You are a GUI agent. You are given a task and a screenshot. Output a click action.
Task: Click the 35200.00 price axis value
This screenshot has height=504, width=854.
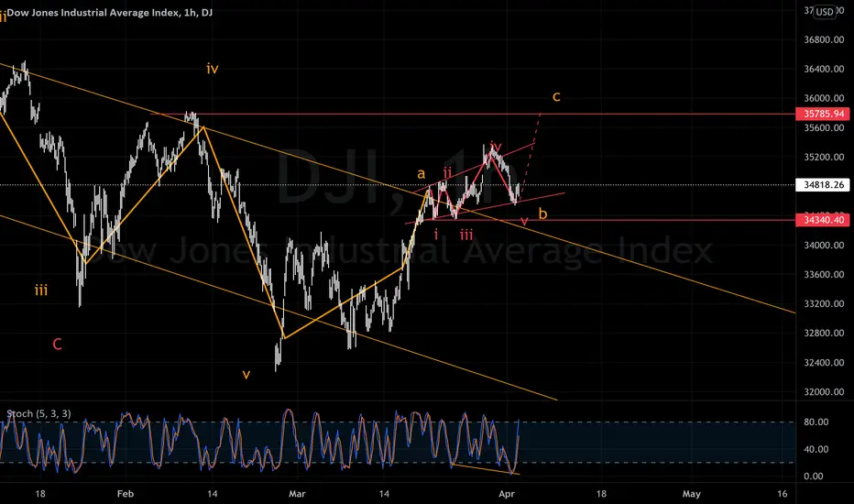pyautogui.click(x=824, y=158)
